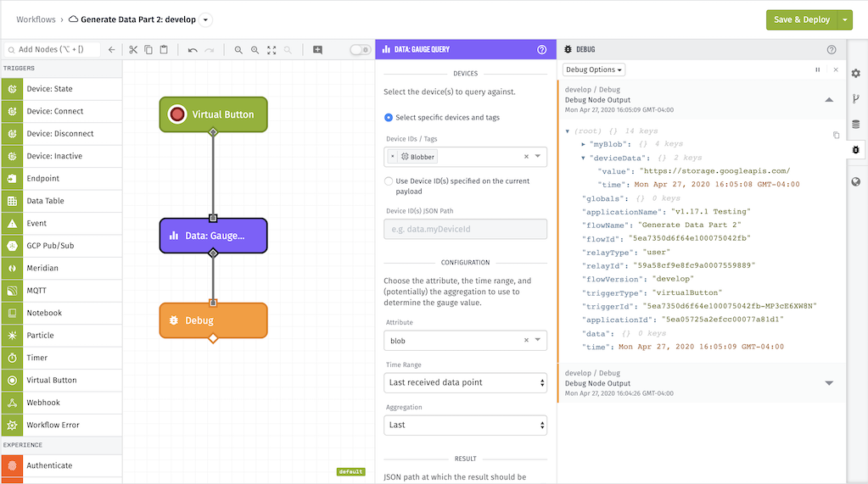Viewport: 868px width, 484px height.
Task: Click the redo arrow icon
Action: point(210,50)
